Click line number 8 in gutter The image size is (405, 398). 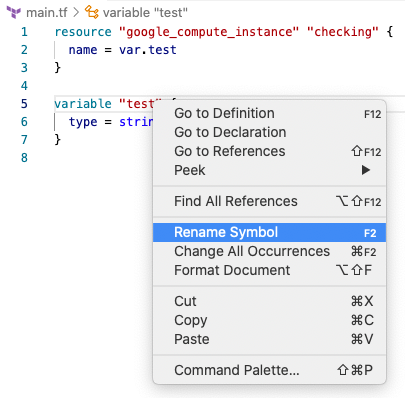click(x=24, y=158)
